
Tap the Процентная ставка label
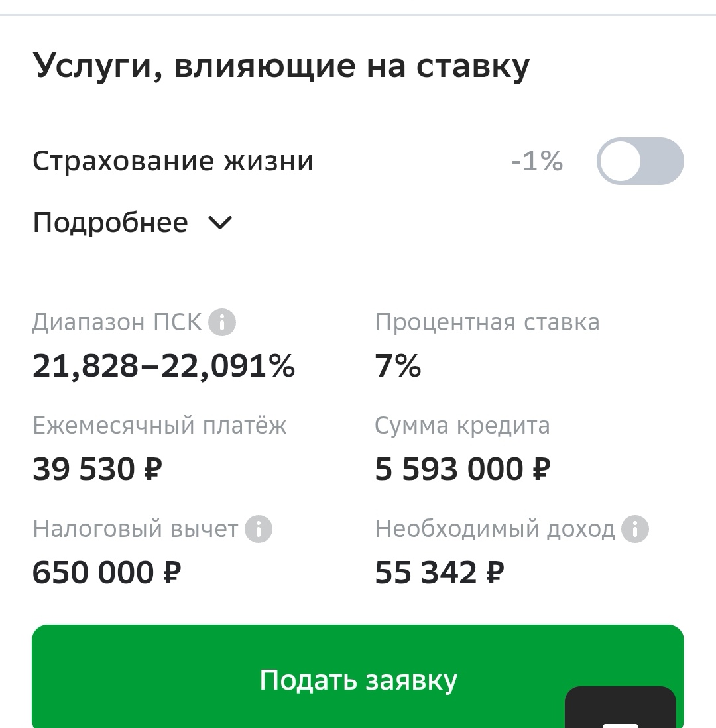487,323
